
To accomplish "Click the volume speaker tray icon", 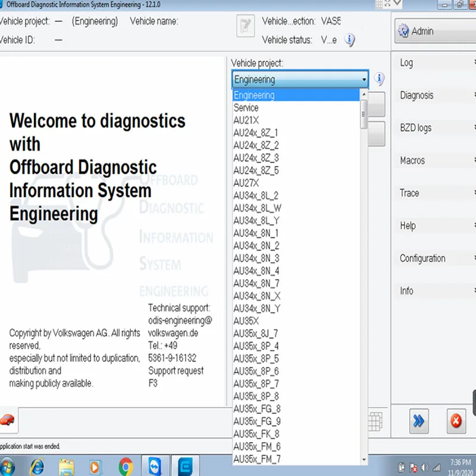I will [x=425, y=468].
